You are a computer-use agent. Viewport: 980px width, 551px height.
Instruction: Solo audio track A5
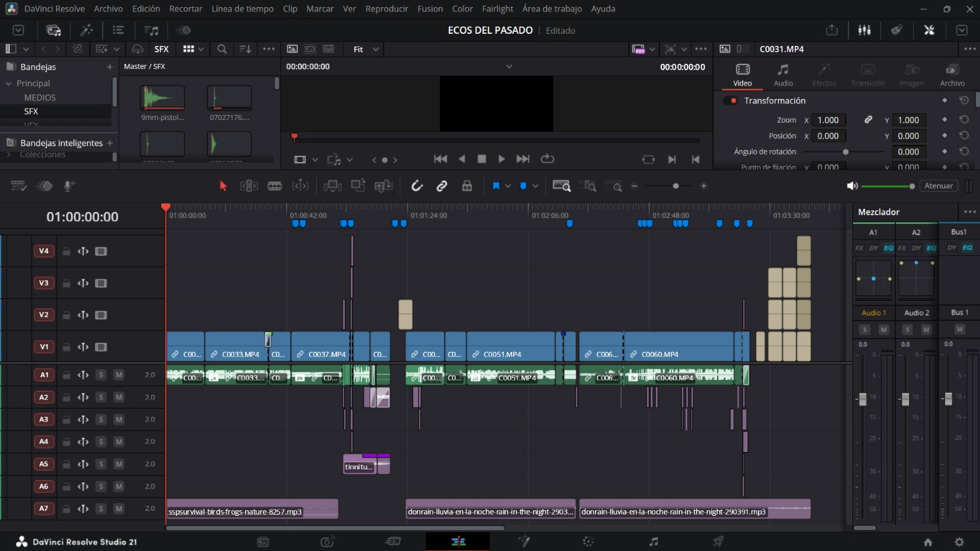(x=101, y=464)
